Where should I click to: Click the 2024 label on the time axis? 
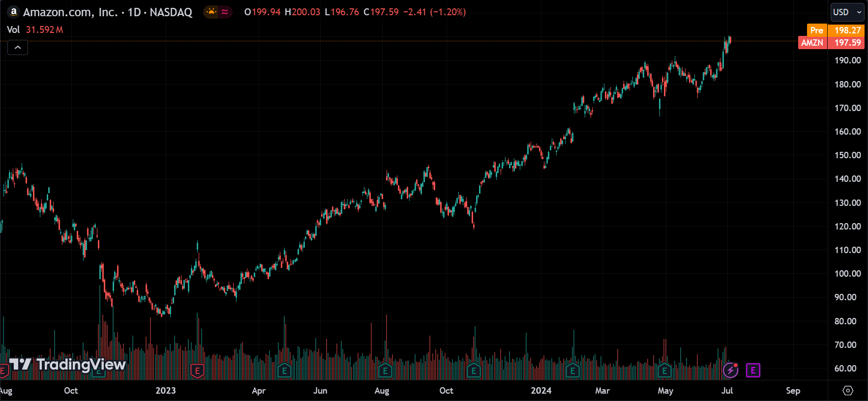(541, 391)
